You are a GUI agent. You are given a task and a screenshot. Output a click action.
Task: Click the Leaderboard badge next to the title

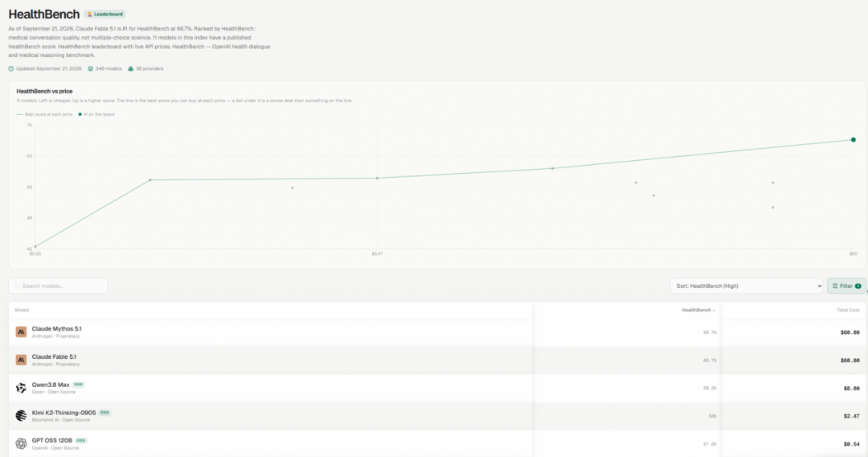click(x=104, y=14)
